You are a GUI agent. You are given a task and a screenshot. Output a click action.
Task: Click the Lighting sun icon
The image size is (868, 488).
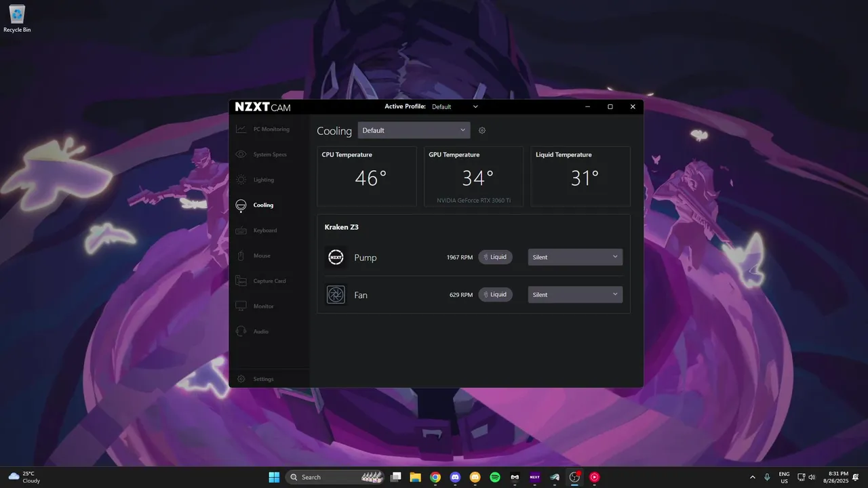tap(241, 180)
